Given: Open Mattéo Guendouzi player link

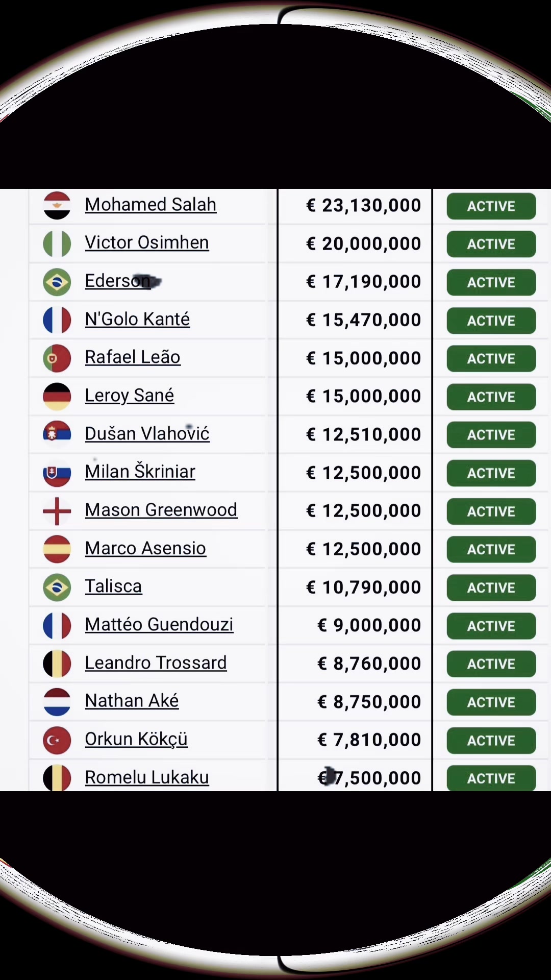Looking at the screenshot, I should [x=159, y=625].
